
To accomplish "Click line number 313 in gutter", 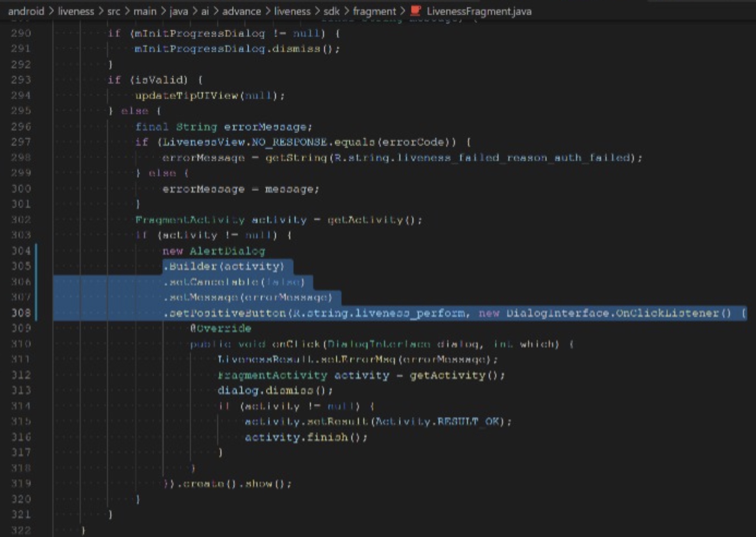I will coord(21,390).
